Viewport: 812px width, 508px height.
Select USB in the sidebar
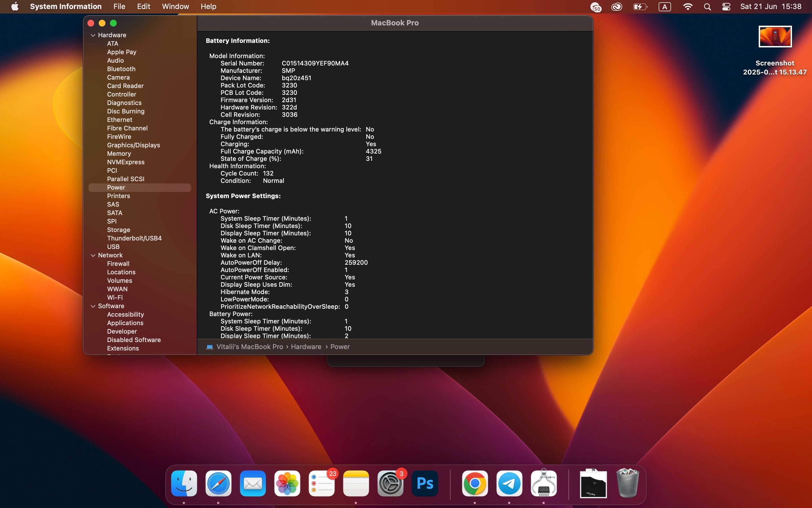tap(113, 247)
